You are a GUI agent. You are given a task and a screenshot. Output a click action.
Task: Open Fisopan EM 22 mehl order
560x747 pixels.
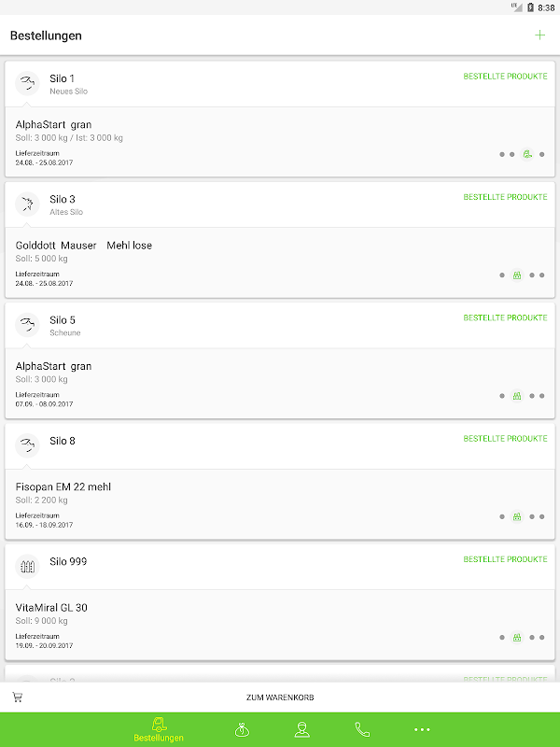(x=63, y=487)
